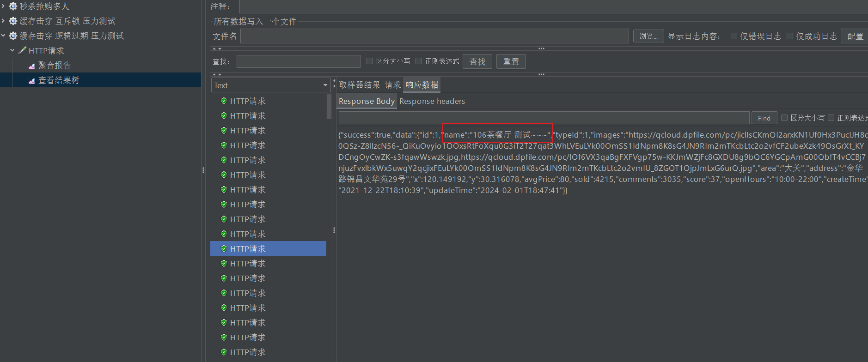Click the 浏览... button

pos(648,36)
